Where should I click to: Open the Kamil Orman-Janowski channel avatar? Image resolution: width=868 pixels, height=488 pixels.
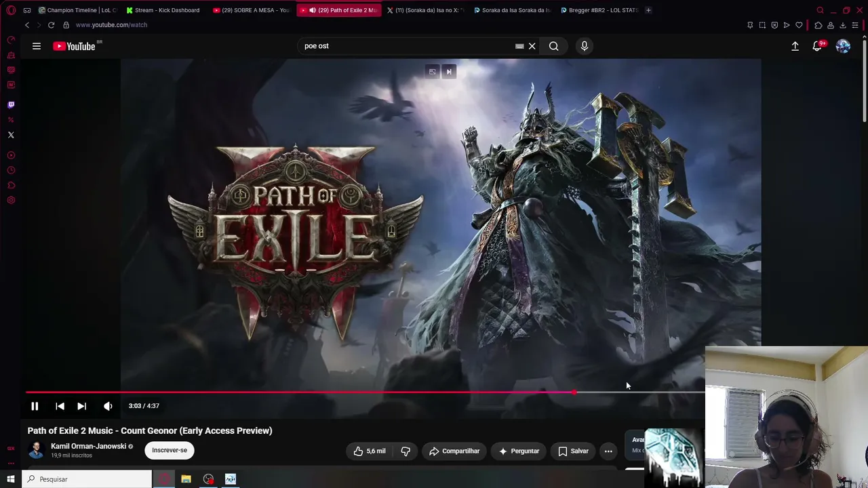36,450
